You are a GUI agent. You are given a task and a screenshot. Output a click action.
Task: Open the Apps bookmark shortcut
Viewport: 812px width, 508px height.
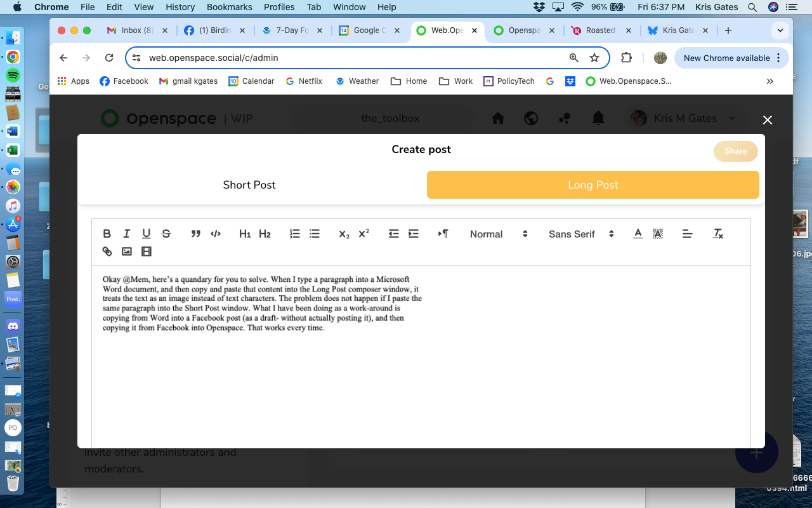(x=74, y=81)
